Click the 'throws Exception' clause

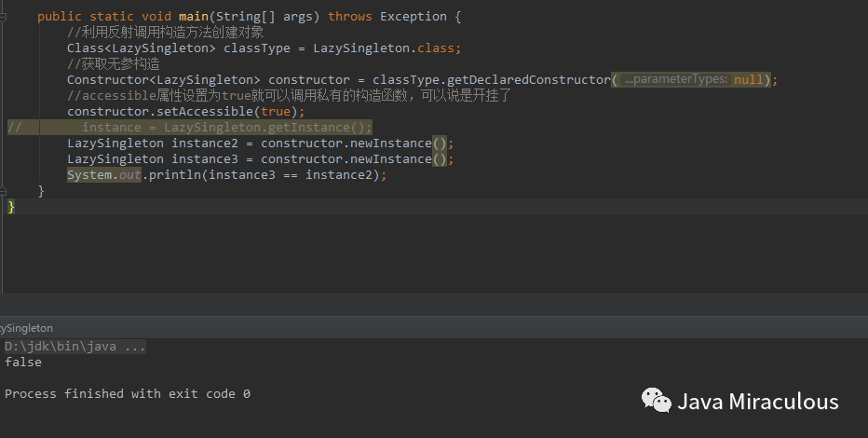[x=395, y=17]
